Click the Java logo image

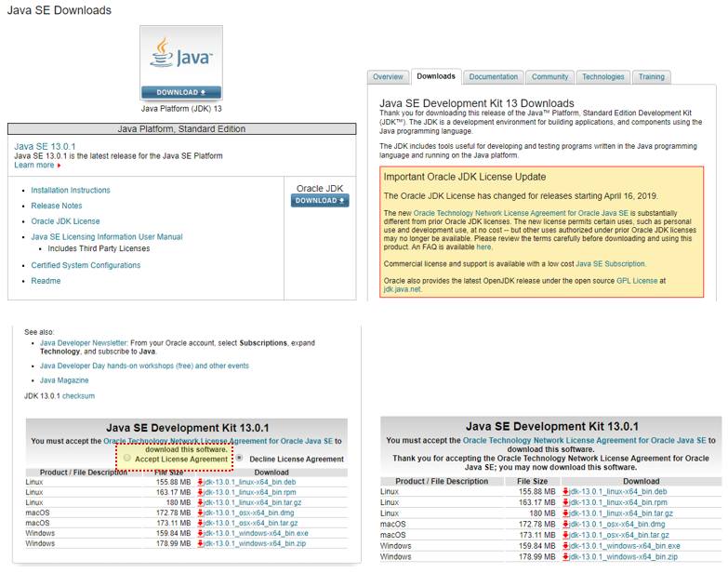tap(181, 56)
